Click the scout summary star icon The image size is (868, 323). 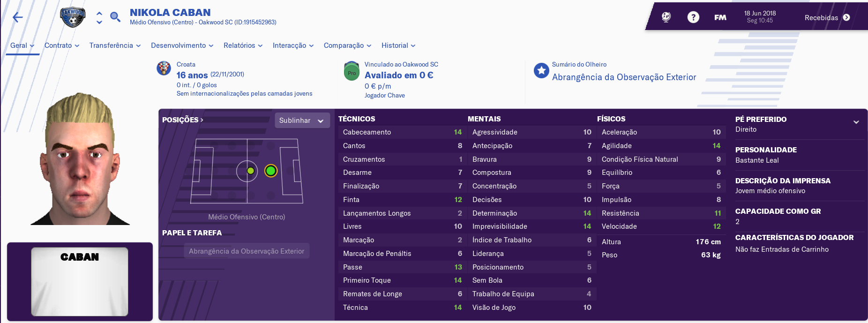click(541, 71)
